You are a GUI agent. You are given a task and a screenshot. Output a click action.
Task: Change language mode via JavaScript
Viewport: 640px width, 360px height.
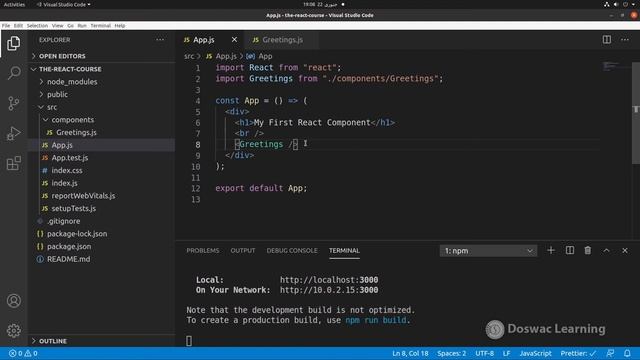click(535, 353)
